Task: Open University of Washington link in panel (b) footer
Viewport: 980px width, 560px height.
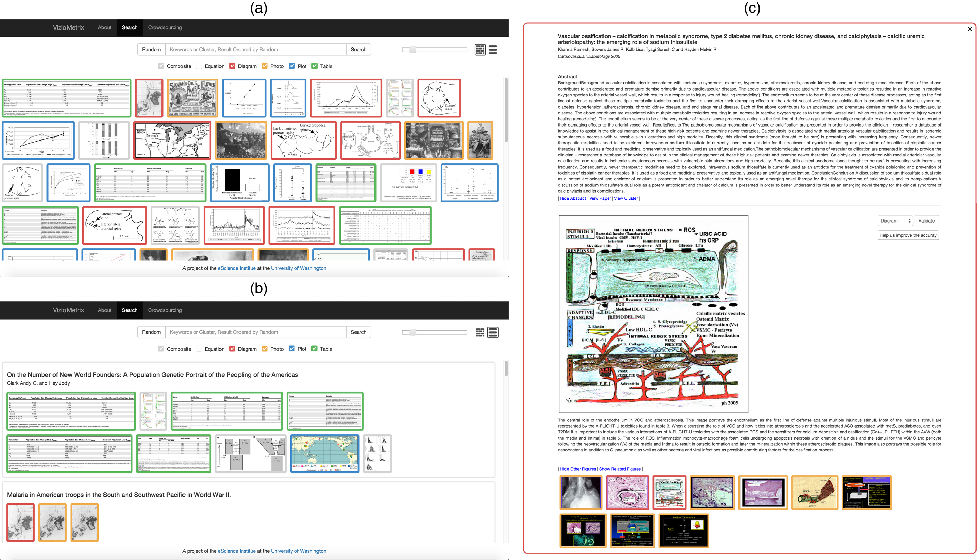Action: click(x=299, y=551)
